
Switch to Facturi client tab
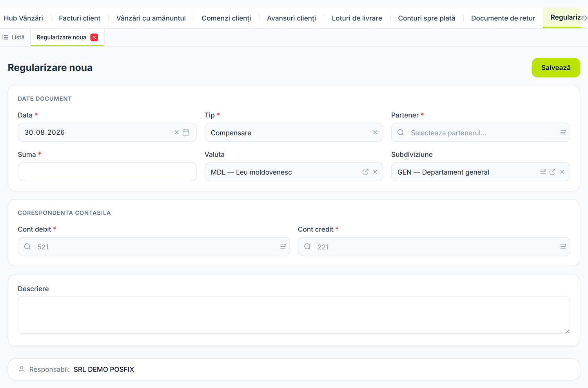80,18
